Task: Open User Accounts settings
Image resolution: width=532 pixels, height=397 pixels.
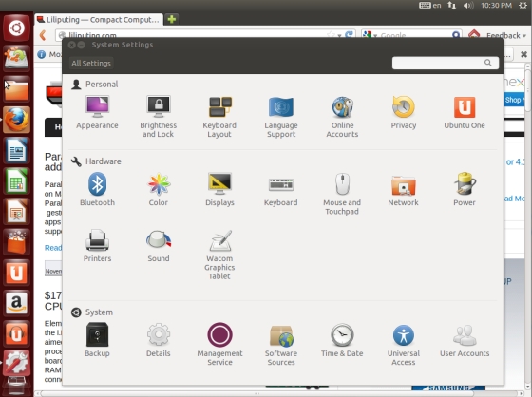Action: 465,341
